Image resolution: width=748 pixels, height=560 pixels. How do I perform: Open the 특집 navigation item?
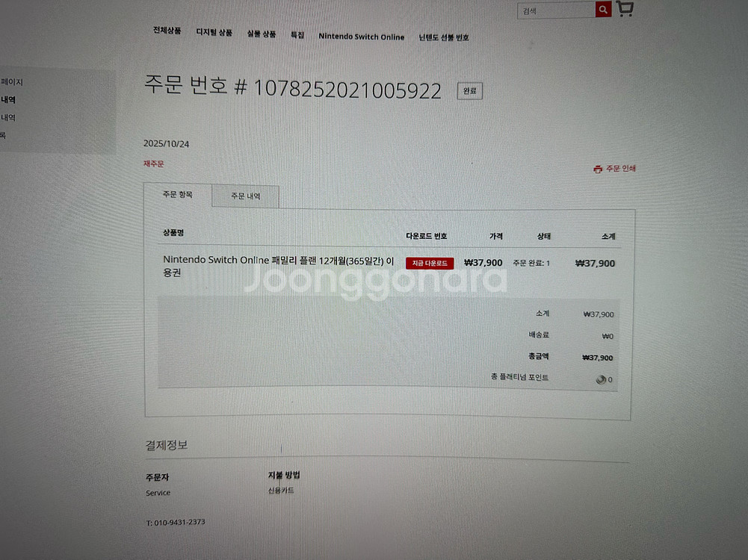[x=297, y=35]
